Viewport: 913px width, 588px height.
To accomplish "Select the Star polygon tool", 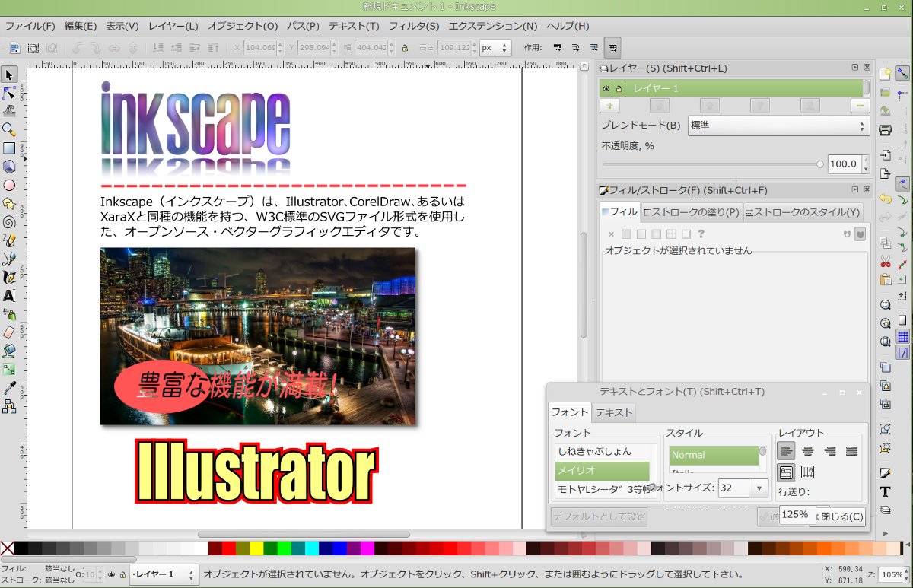I will pos(9,204).
